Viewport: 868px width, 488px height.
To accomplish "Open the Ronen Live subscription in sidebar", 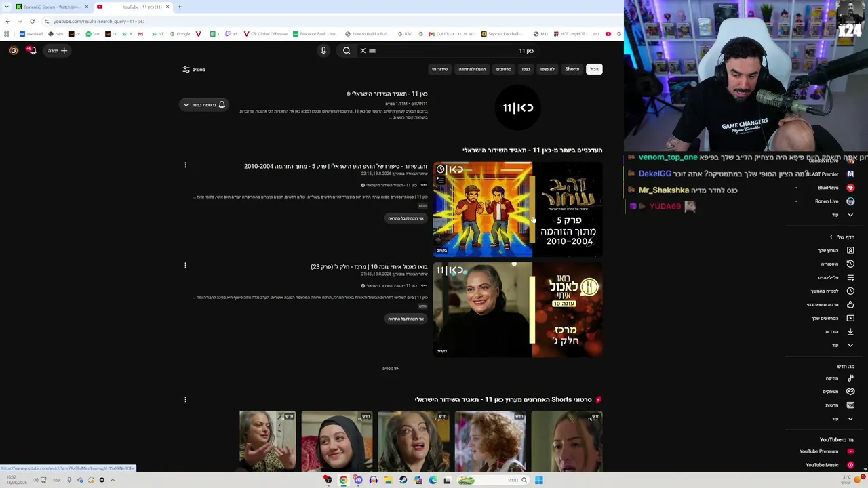I will (833, 201).
